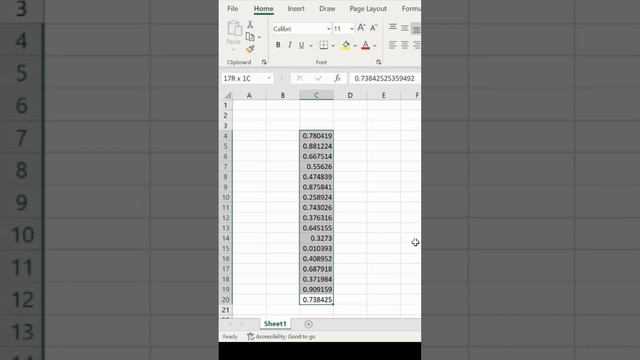Viewport: 640px width, 360px height.
Task: Click the Select All corner triangle
Action: (x=228, y=95)
